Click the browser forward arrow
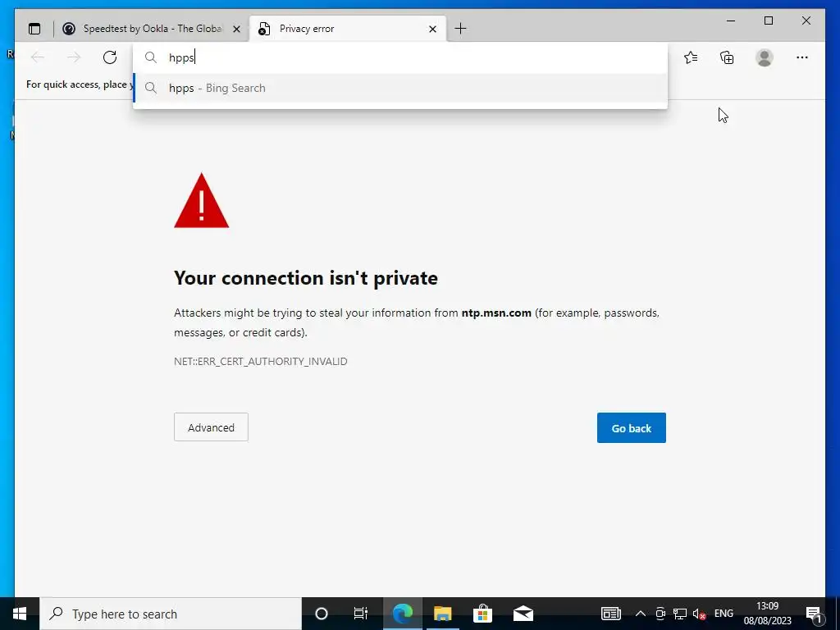The image size is (840, 630). (74, 57)
